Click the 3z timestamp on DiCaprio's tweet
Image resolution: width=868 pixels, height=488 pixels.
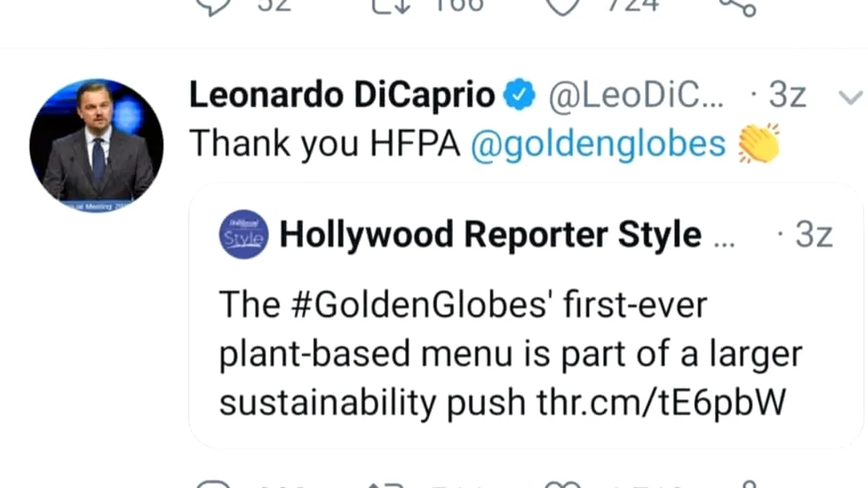click(787, 96)
